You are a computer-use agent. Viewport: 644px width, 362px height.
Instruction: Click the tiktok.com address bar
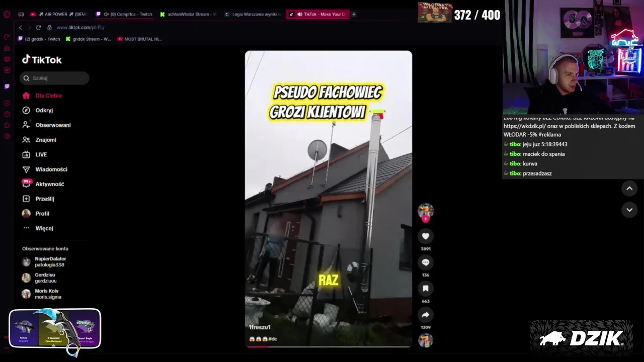coord(80,28)
